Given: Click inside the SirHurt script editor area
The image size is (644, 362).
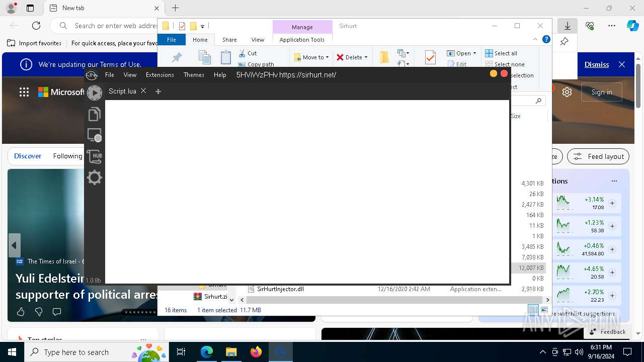Looking at the screenshot, I should coord(307,192).
